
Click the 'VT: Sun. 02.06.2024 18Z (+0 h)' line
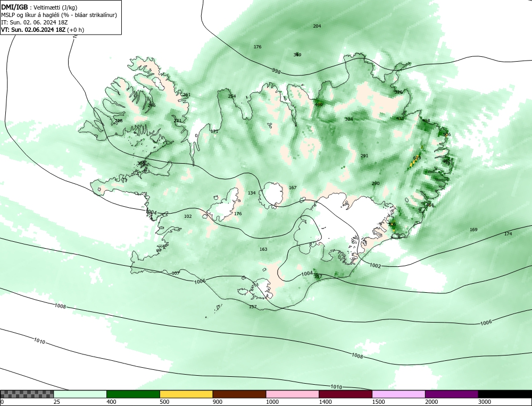point(43,30)
